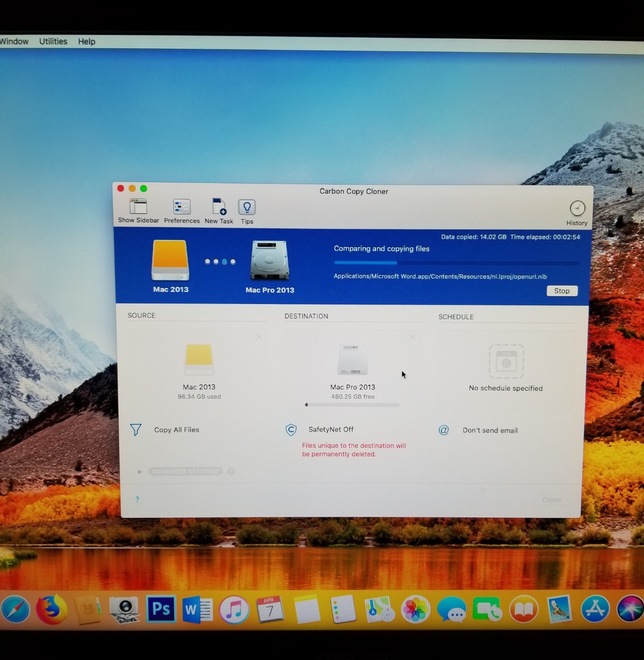Open Reminders from the Dock
The height and width of the screenshot is (660, 644).
(343, 609)
